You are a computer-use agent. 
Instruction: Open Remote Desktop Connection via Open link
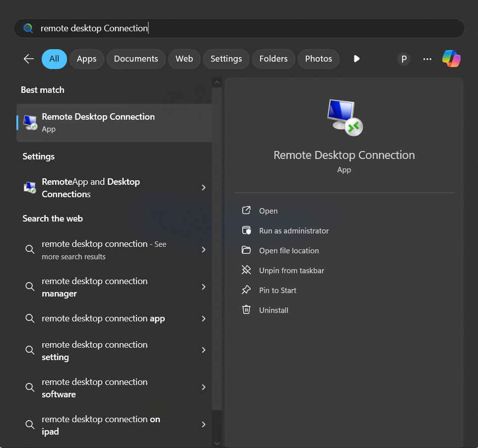tap(268, 211)
